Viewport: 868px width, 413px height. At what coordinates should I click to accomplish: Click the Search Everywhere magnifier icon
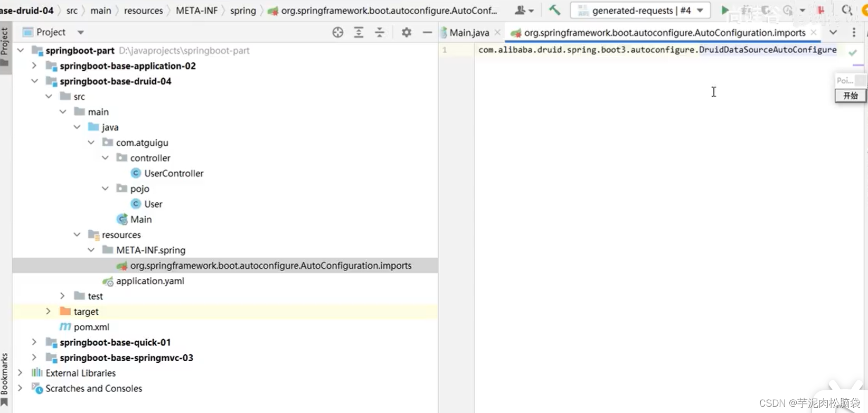(846, 10)
